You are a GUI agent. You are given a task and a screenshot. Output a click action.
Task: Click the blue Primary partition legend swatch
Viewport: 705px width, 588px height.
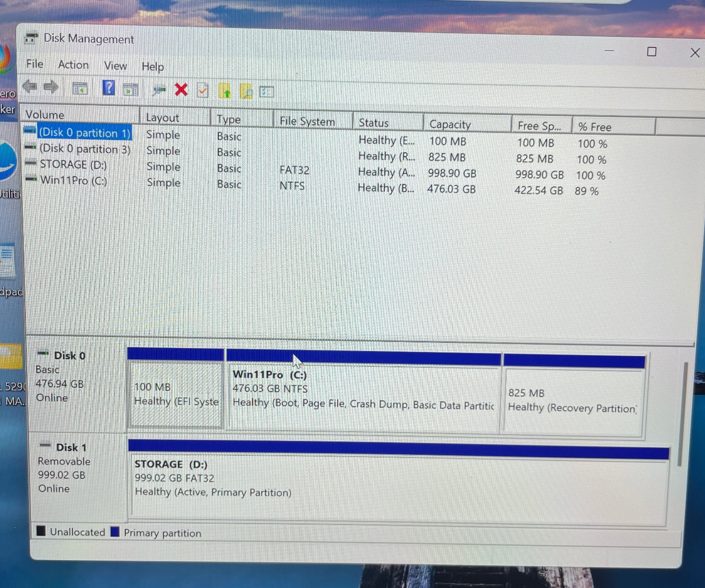pyautogui.click(x=115, y=531)
